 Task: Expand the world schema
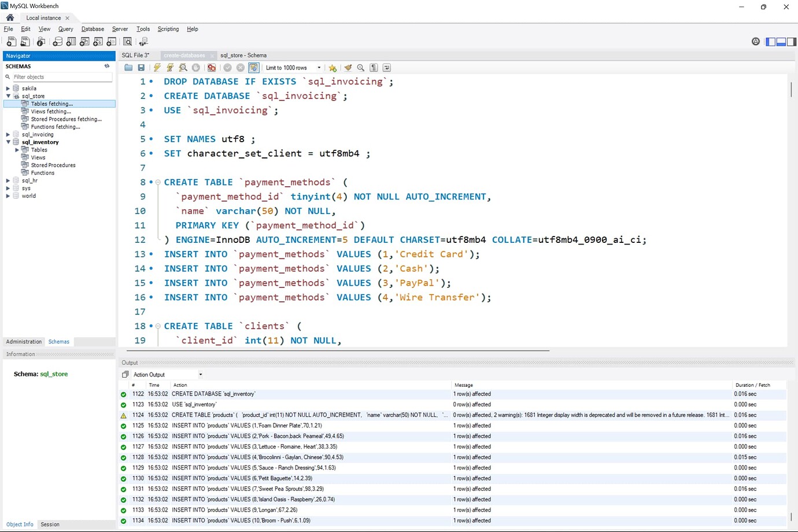click(8, 196)
